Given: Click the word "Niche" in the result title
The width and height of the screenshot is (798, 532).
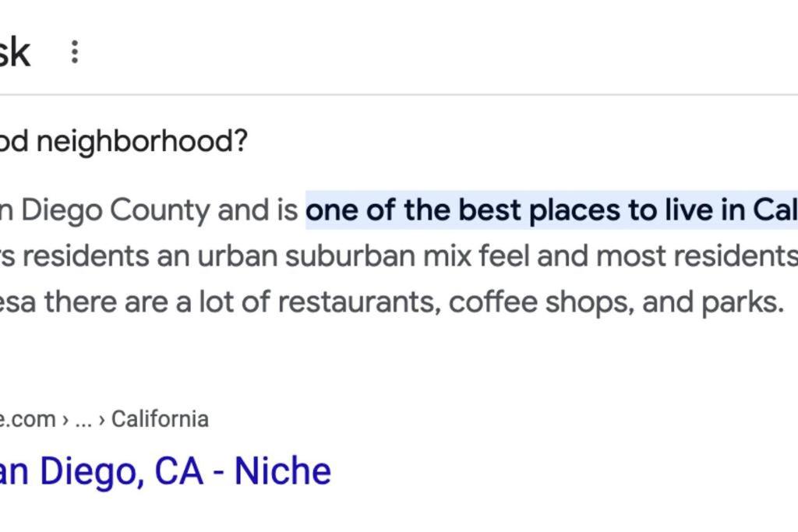Looking at the screenshot, I should point(282,471).
